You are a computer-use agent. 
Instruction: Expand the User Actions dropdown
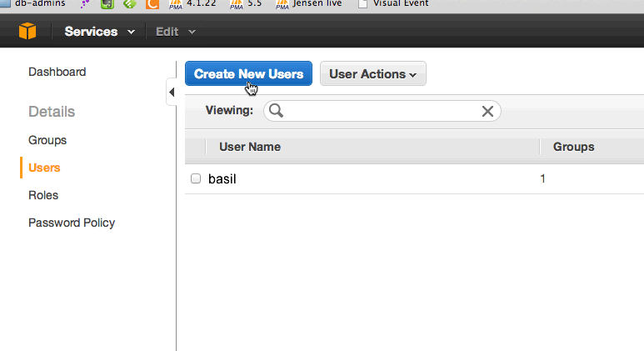(373, 73)
